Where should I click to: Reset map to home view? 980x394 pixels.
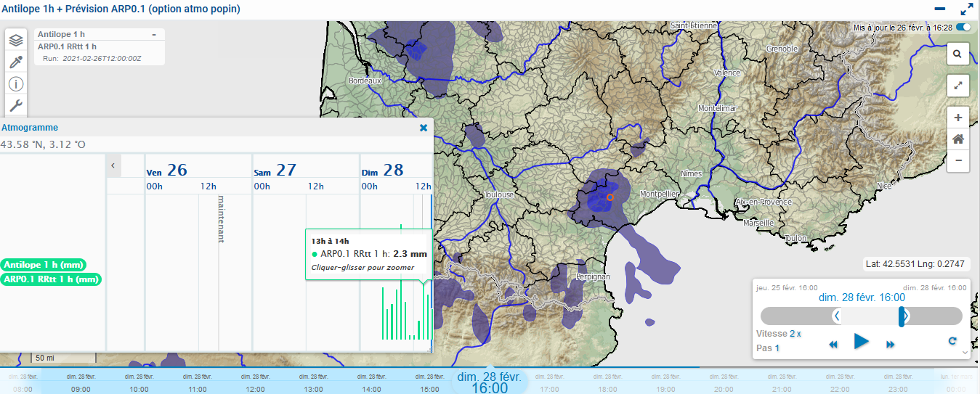[x=958, y=139]
